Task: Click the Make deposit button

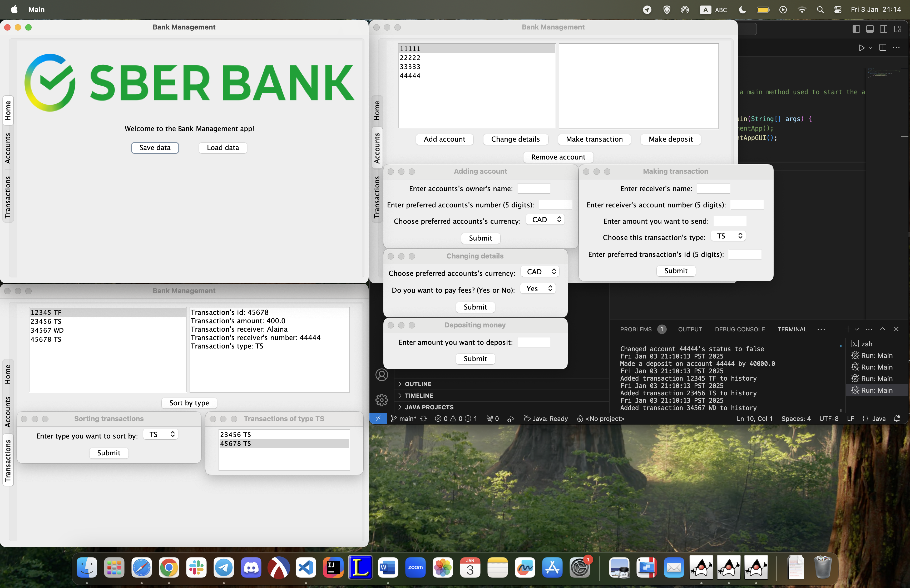Action: point(670,139)
